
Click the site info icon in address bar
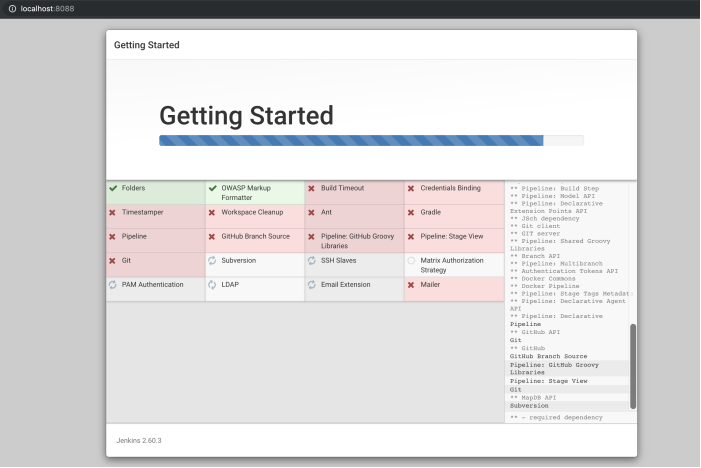tap(12, 8)
